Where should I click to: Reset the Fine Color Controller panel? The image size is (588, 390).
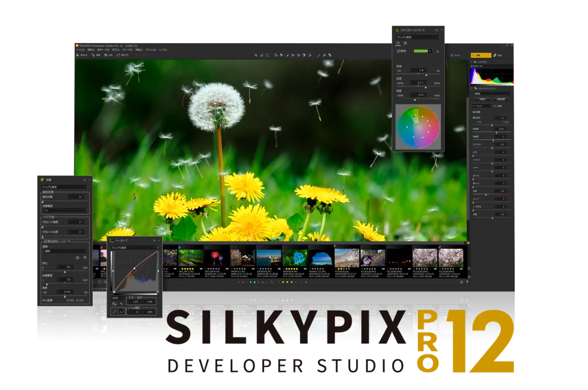(x=436, y=30)
